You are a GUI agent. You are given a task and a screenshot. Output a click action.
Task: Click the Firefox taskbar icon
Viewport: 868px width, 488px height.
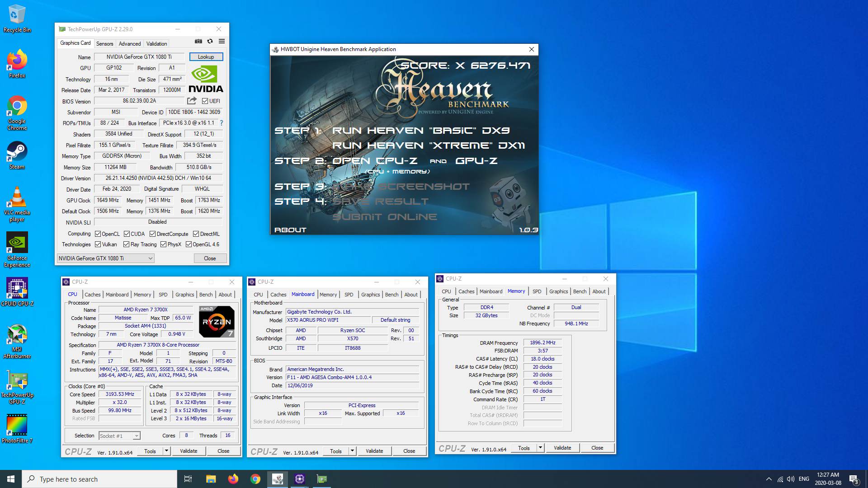coord(233,479)
